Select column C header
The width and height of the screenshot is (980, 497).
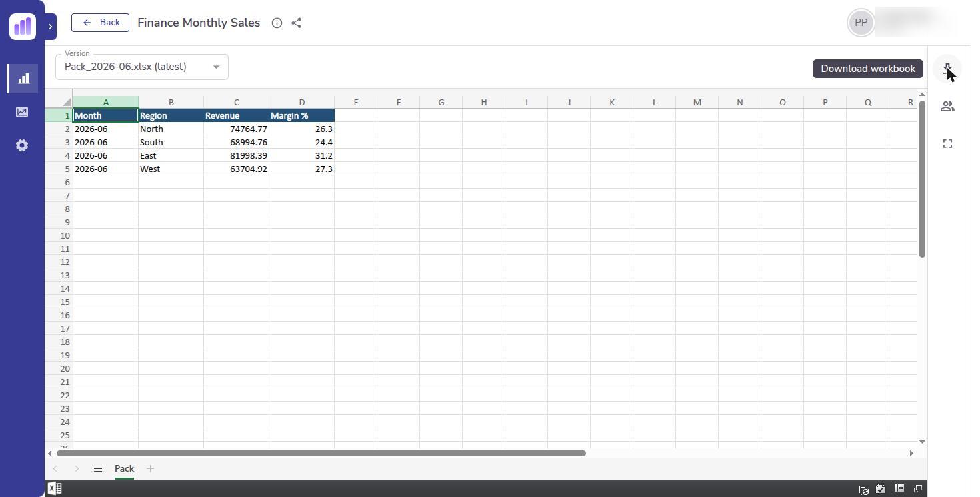[236, 102]
